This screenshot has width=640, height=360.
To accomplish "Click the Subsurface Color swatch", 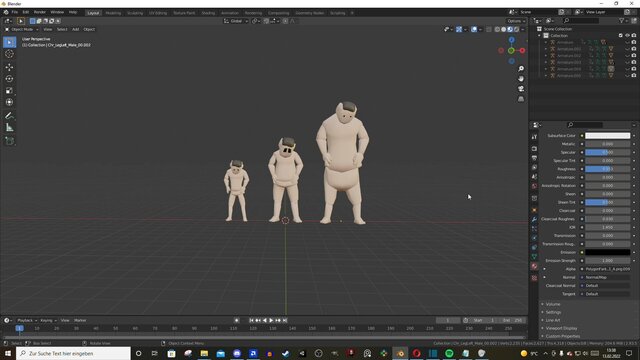I will 607,136.
